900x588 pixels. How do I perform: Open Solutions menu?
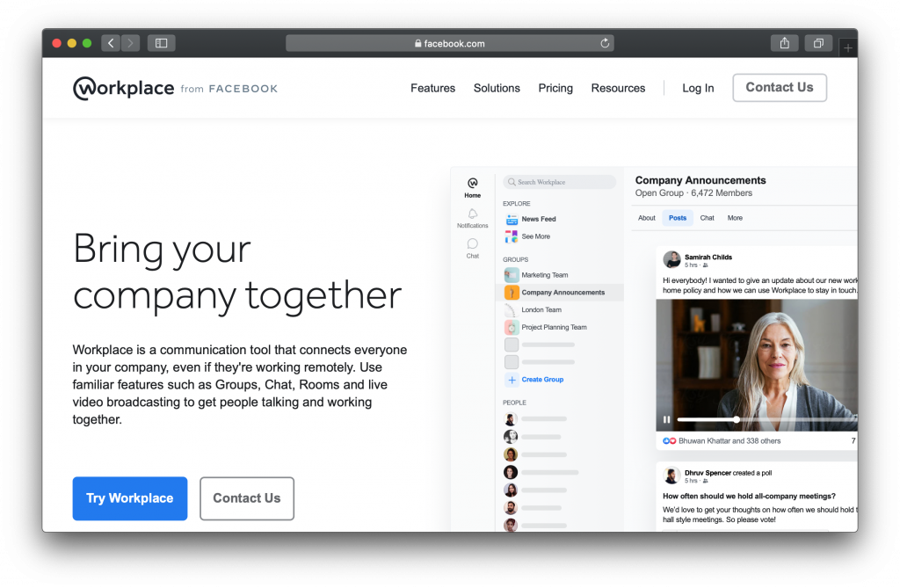coord(497,88)
